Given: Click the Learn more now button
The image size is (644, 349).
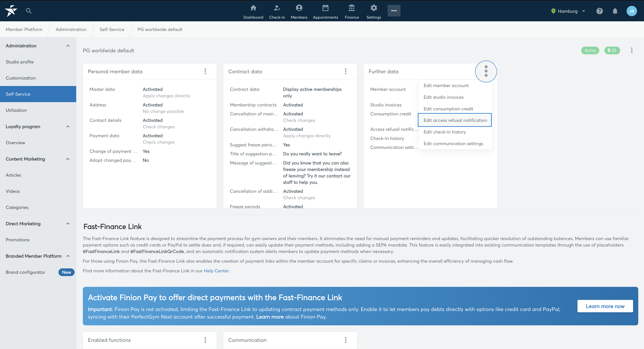Looking at the screenshot, I should click(605, 306).
